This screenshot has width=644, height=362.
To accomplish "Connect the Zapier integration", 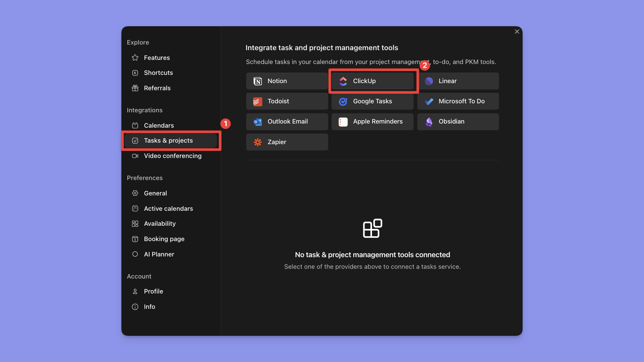I will coord(287,142).
